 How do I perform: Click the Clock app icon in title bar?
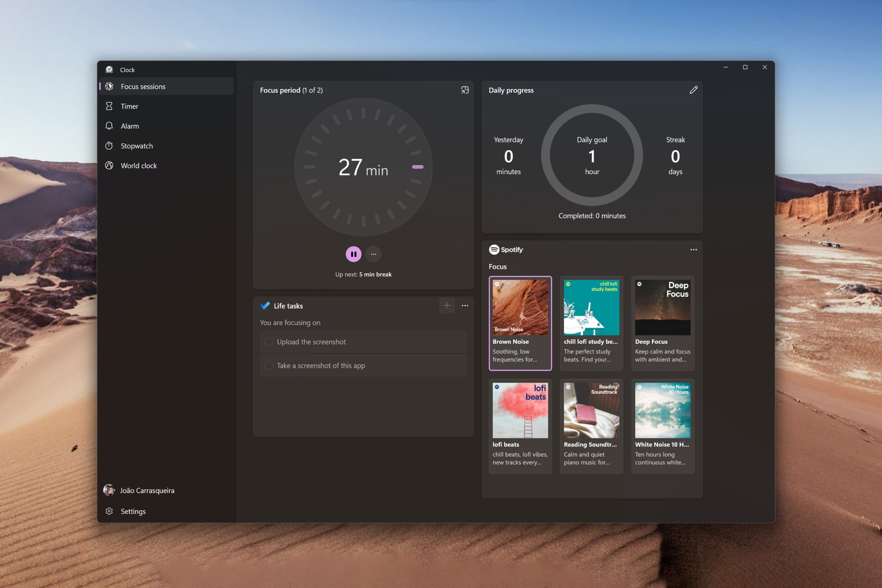tap(109, 69)
